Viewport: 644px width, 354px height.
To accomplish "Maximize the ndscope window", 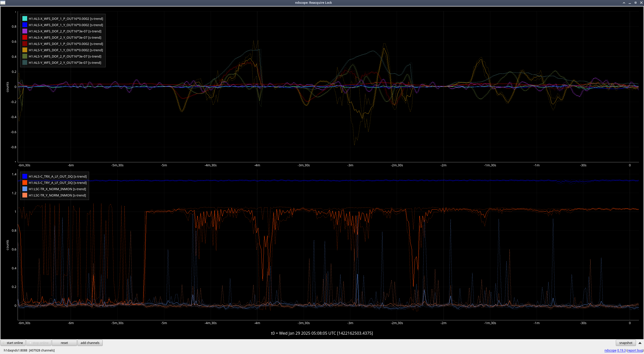I will pyautogui.click(x=635, y=3).
